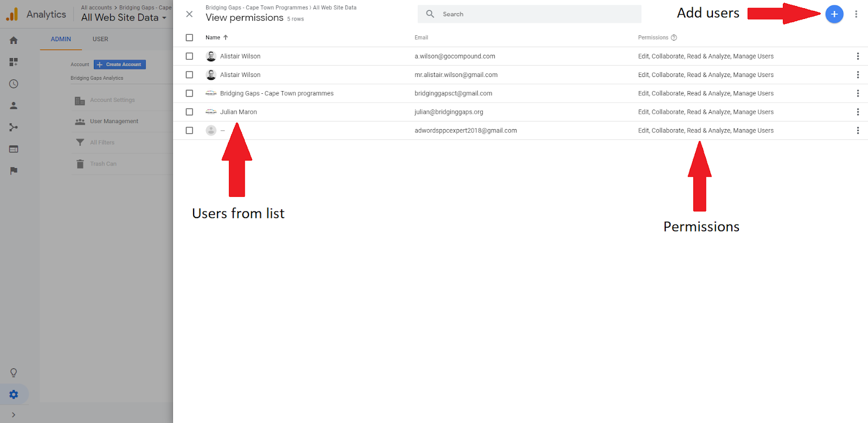Open Trash Can
The image size is (868, 423).
point(103,163)
